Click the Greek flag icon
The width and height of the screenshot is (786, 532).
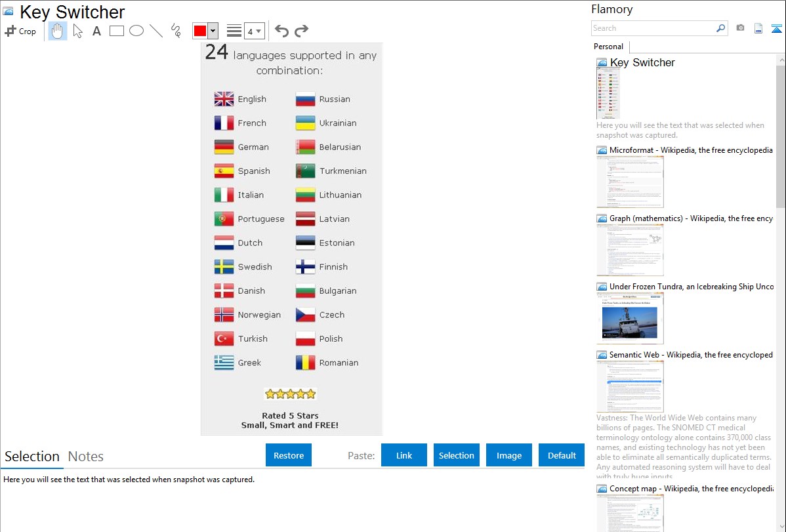click(224, 363)
